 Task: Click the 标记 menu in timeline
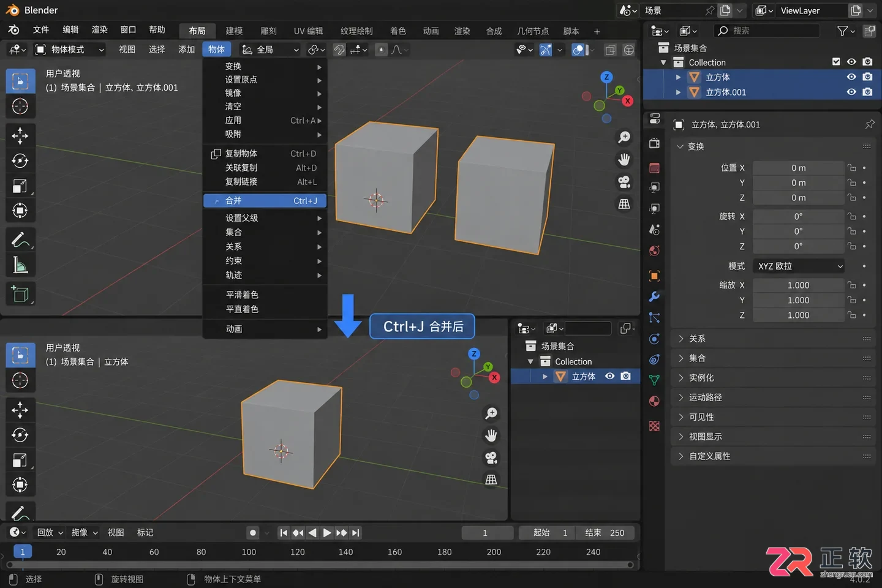(145, 533)
